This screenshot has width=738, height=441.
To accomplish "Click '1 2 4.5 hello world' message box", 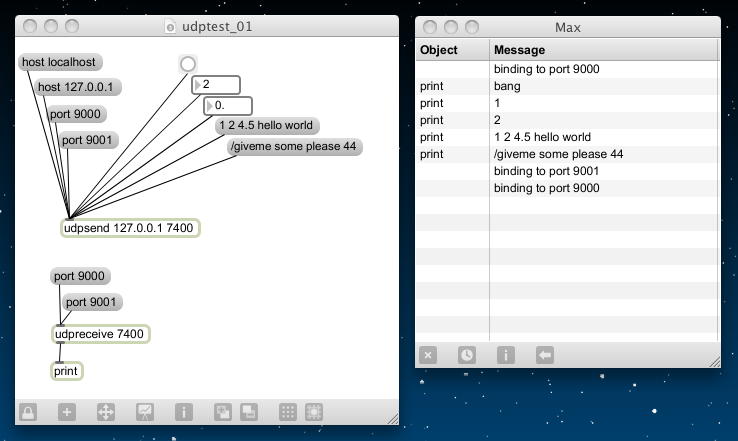I will [267, 125].
